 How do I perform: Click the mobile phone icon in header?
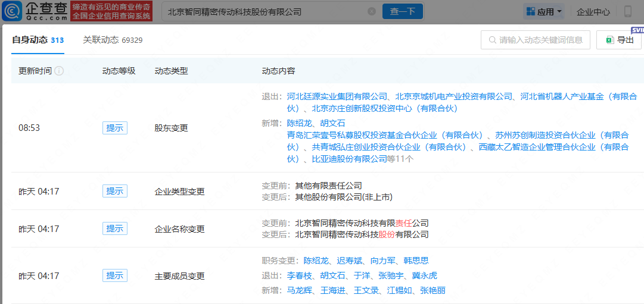point(627,11)
